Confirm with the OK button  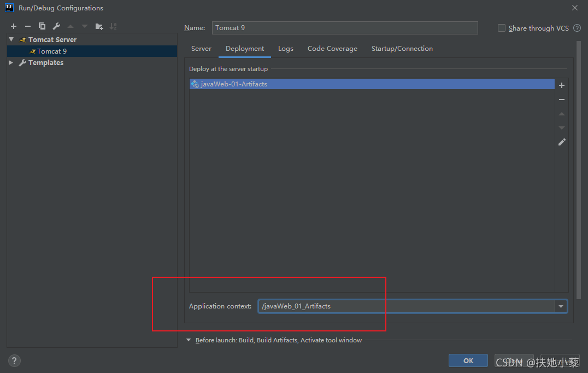pyautogui.click(x=468, y=360)
